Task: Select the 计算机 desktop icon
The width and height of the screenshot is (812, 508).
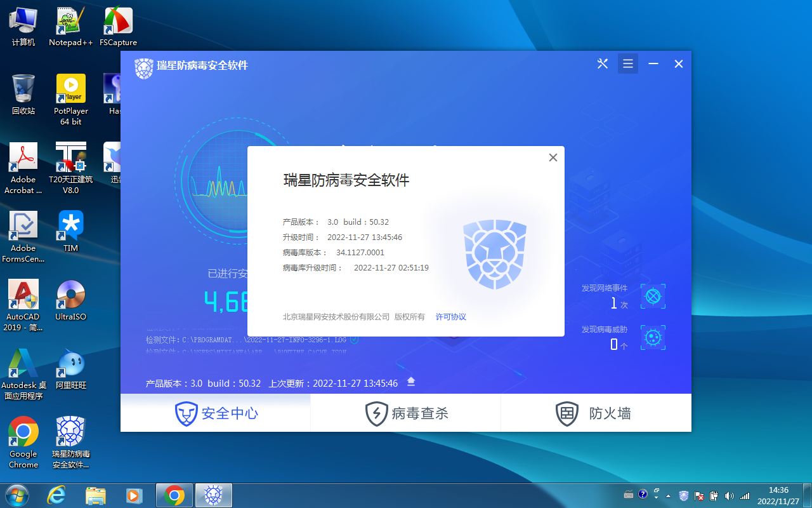Action: 23,27
